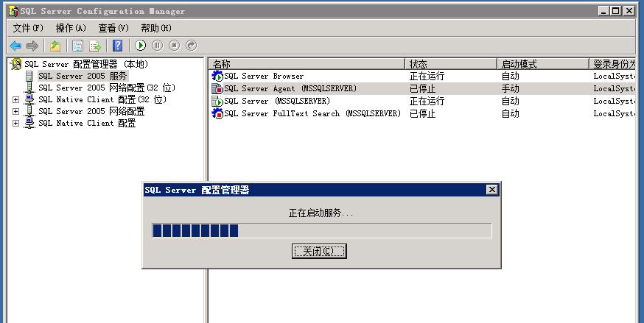Image resolution: width=644 pixels, height=323 pixels.
Task: Select the SQL Server Browser service icon
Action: (217, 77)
